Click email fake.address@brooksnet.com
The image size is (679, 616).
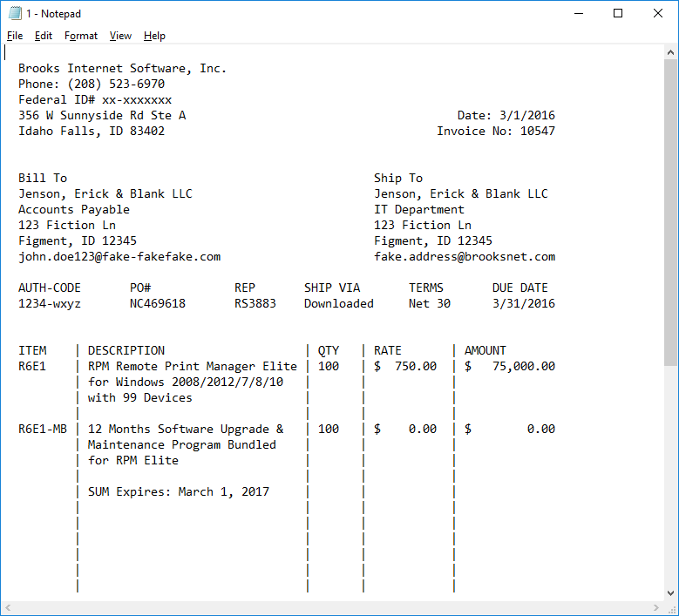click(x=465, y=257)
